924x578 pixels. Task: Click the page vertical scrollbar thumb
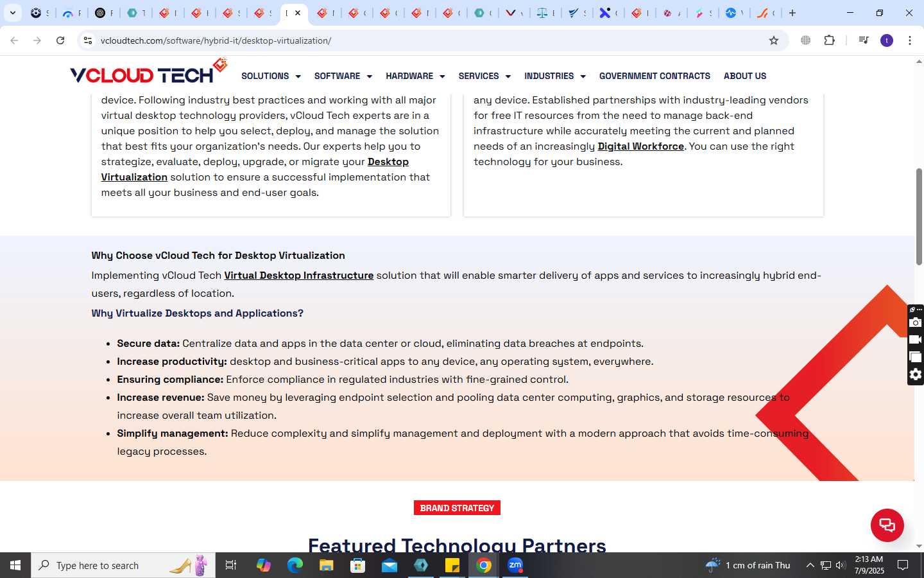[x=919, y=216]
